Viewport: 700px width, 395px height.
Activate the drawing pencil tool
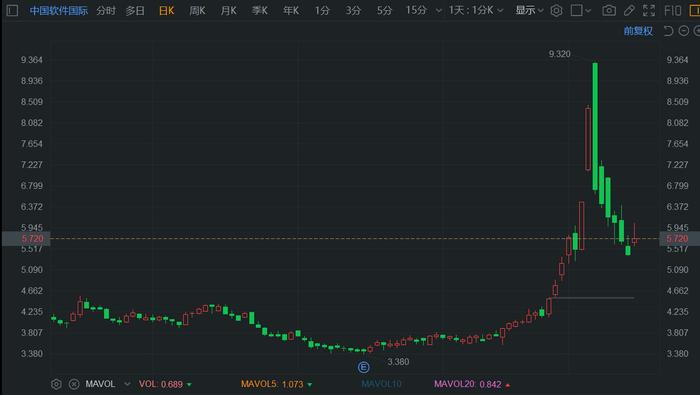[629, 10]
